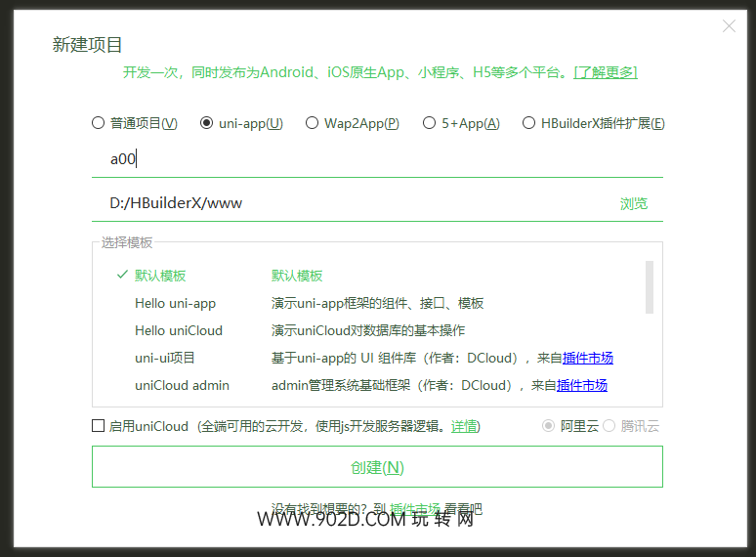
Task: Open the uniCloud 详情 link
Action: (464, 426)
